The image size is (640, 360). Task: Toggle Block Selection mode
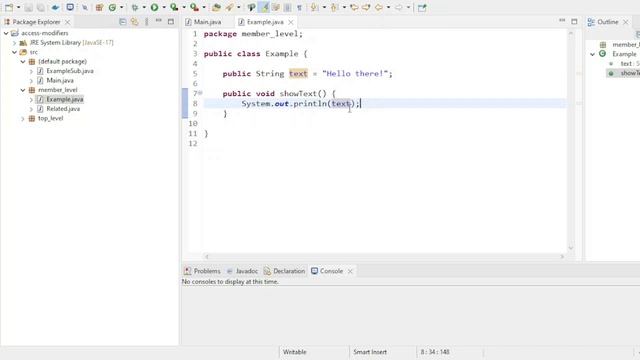tap(287, 7)
